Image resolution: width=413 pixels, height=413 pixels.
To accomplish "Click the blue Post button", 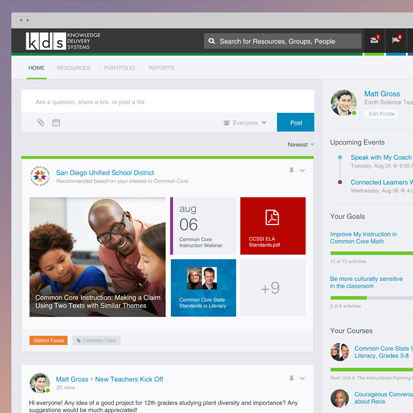I will tap(295, 122).
